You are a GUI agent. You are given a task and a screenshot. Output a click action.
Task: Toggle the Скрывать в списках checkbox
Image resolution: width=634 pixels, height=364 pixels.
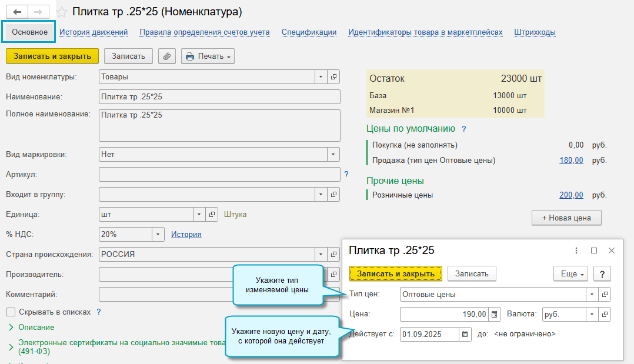[11, 312]
